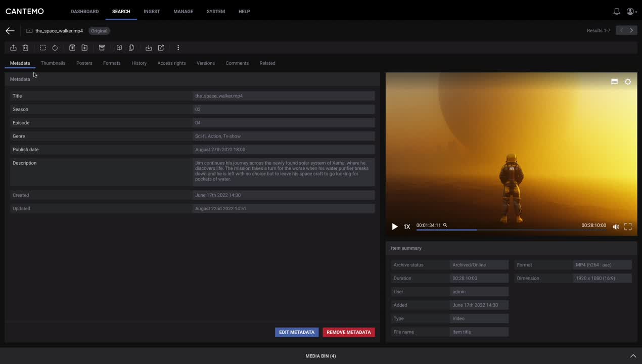Open the SYSTEM menu
This screenshot has width=642, height=364.
pos(216,11)
